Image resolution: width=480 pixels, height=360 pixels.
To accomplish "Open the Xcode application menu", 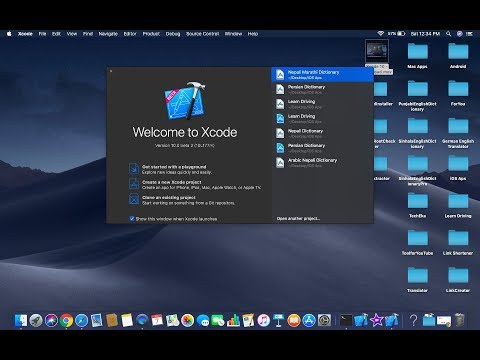I will (25, 34).
